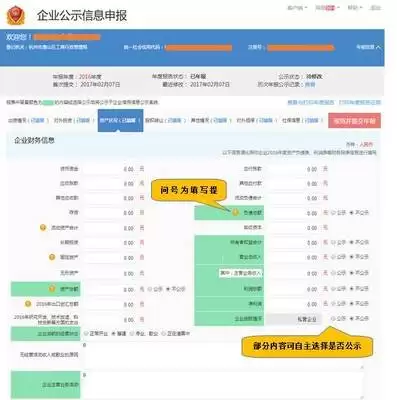Open the messages dropdown with red badge
Image resolution: width=397 pixels, height=400 pixels.
tap(327, 8)
